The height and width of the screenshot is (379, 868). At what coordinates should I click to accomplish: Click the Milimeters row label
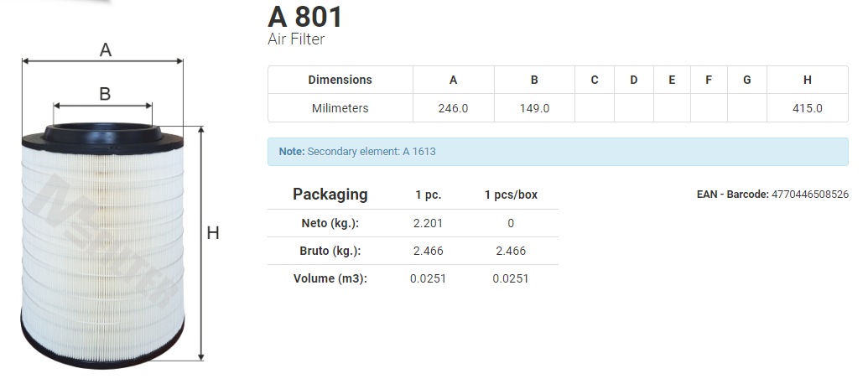(340, 108)
